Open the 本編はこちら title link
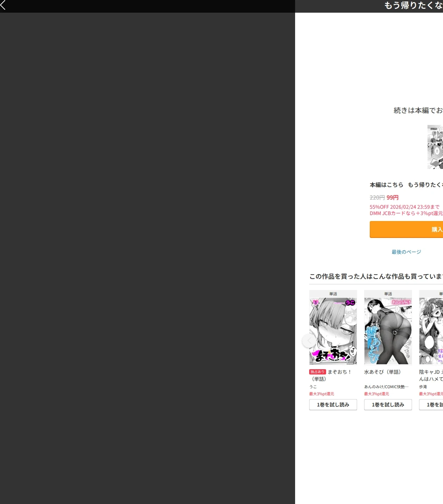This screenshot has height=504, width=443. (406, 185)
